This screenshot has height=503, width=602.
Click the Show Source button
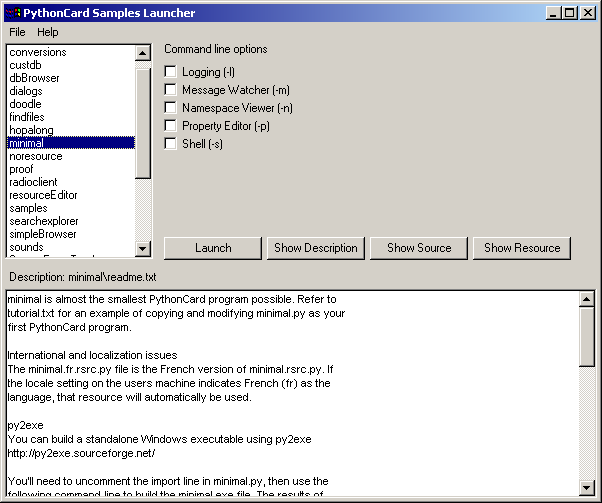(419, 248)
